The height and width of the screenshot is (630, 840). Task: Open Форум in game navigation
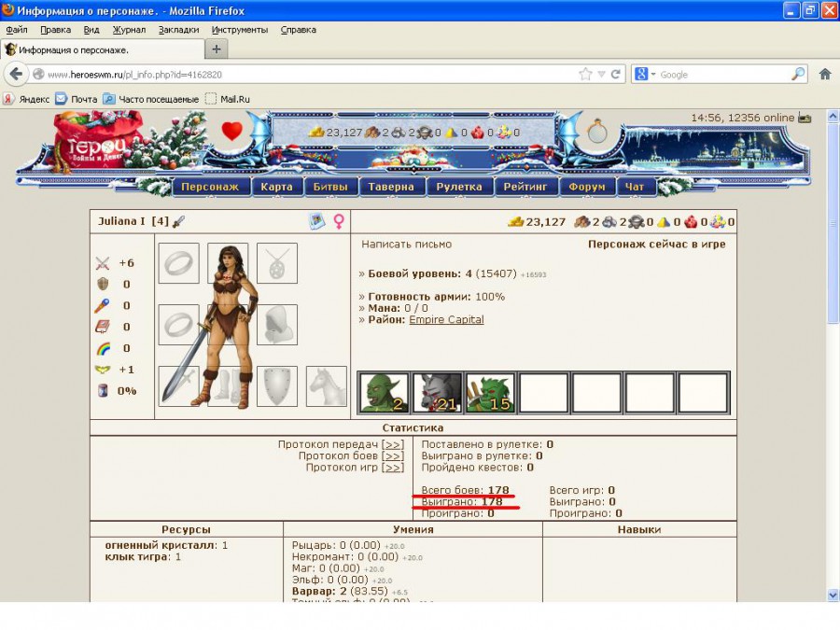(587, 187)
